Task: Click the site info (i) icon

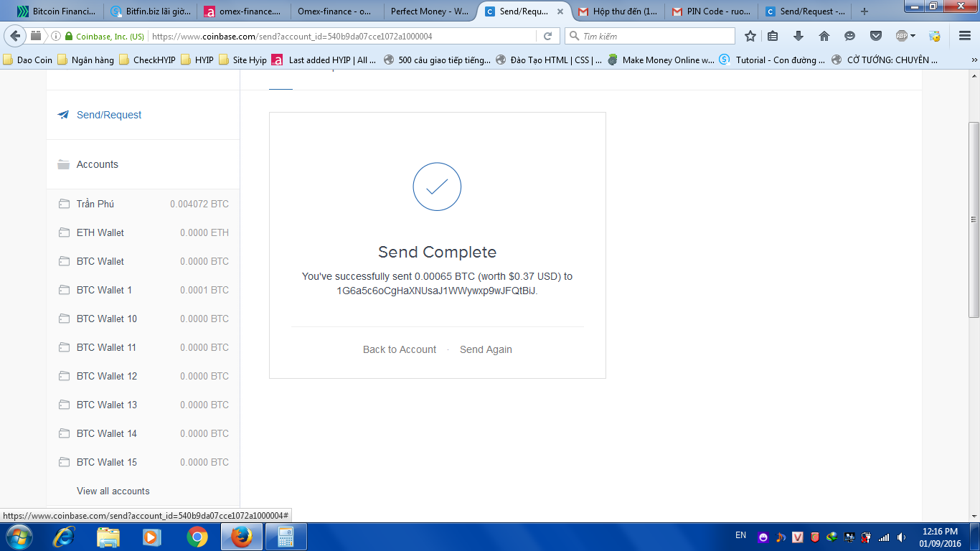Action: point(56,36)
